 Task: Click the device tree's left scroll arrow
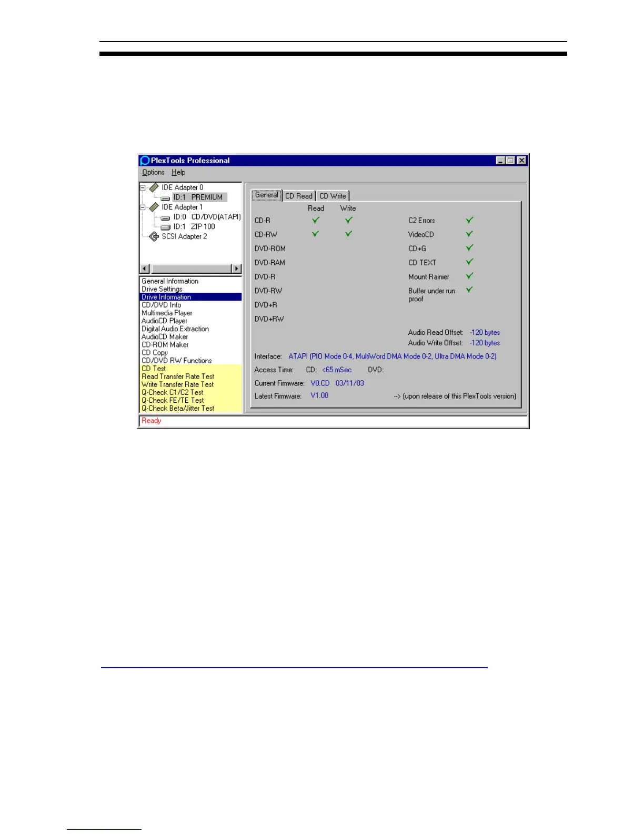coord(145,269)
